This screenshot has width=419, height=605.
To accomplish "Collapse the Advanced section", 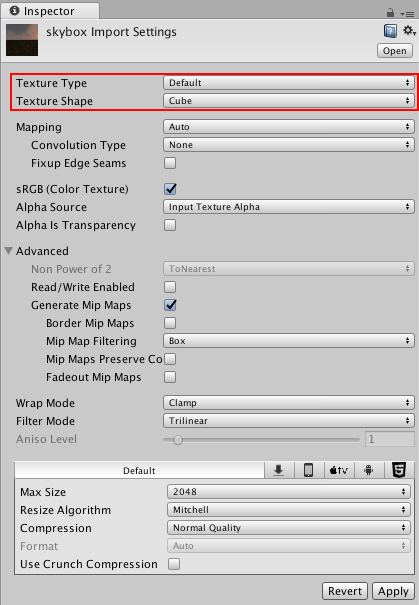I will click(8, 251).
